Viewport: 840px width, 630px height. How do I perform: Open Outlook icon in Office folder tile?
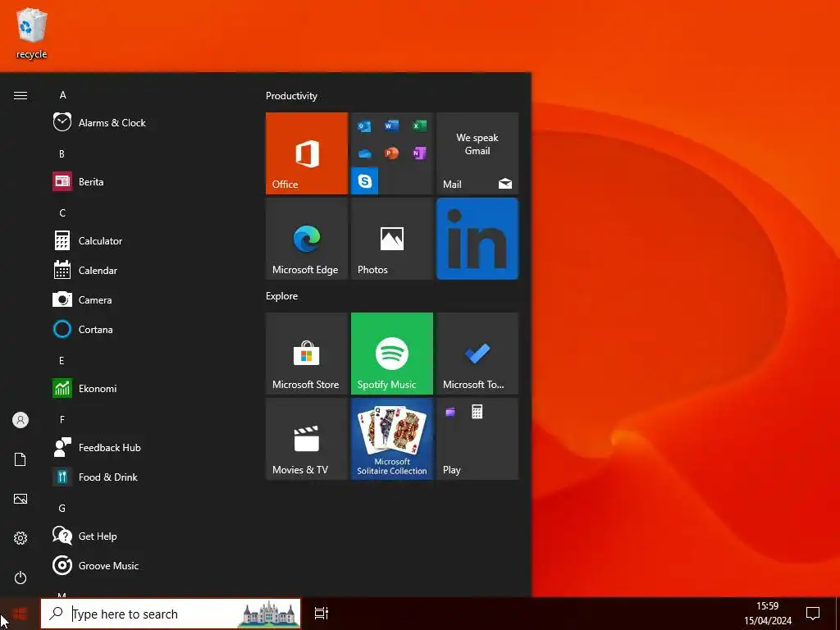364,126
